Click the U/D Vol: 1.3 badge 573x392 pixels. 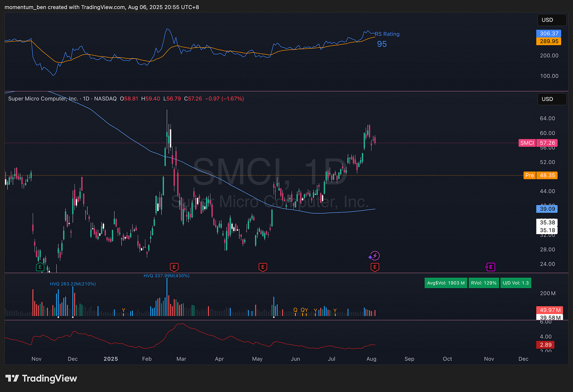(x=516, y=283)
